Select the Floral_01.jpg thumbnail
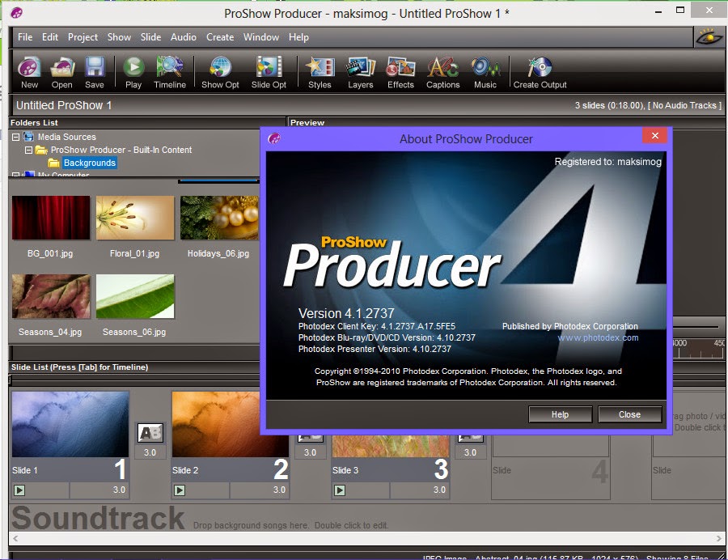The image size is (728, 560). coord(135,218)
